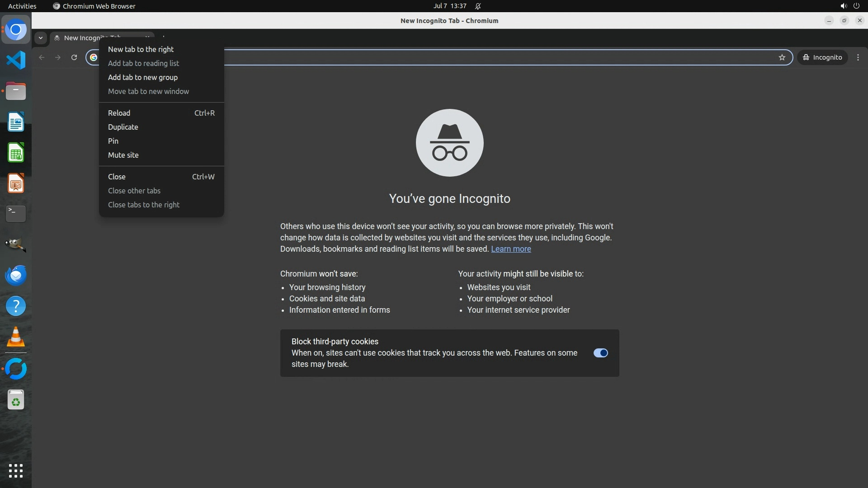Show applications grid in dock
The image size is (868, 488).
[x=16, y=471]
